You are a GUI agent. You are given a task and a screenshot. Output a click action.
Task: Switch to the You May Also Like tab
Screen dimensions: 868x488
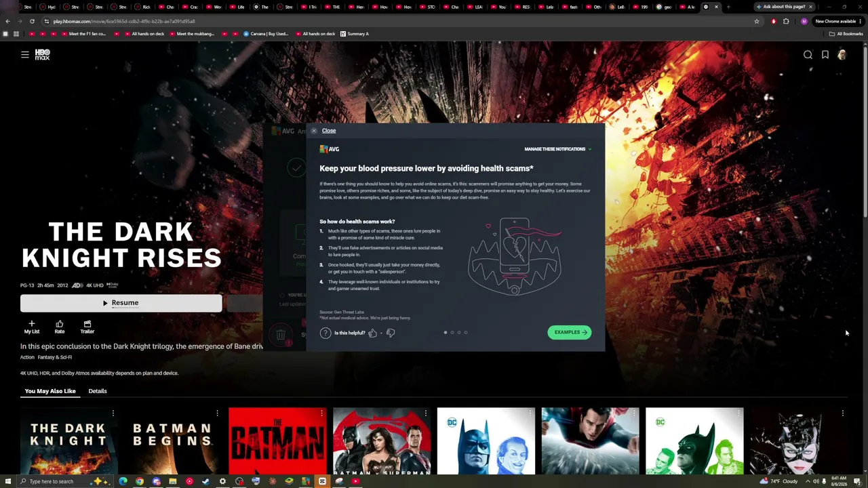tap(50, 391)
